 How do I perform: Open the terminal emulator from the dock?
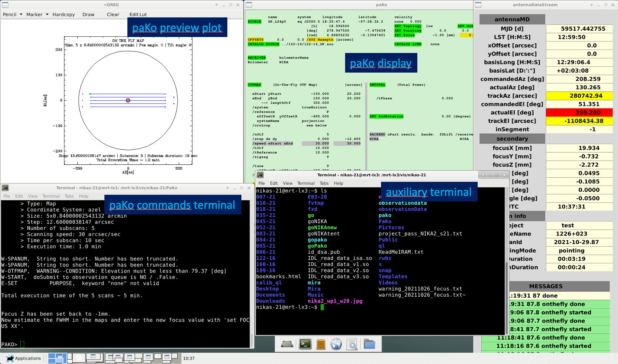305,344
